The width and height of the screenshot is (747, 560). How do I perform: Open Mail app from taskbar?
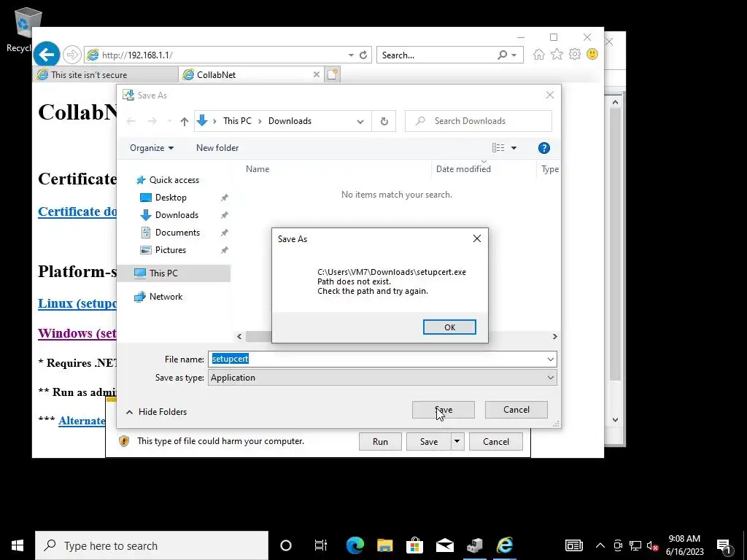(445, 545)
